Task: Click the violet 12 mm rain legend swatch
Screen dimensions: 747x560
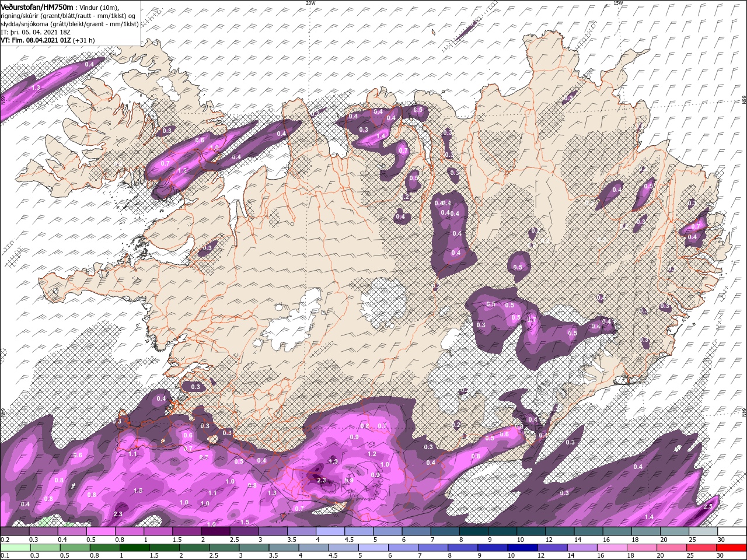Action: coord(551,547)
